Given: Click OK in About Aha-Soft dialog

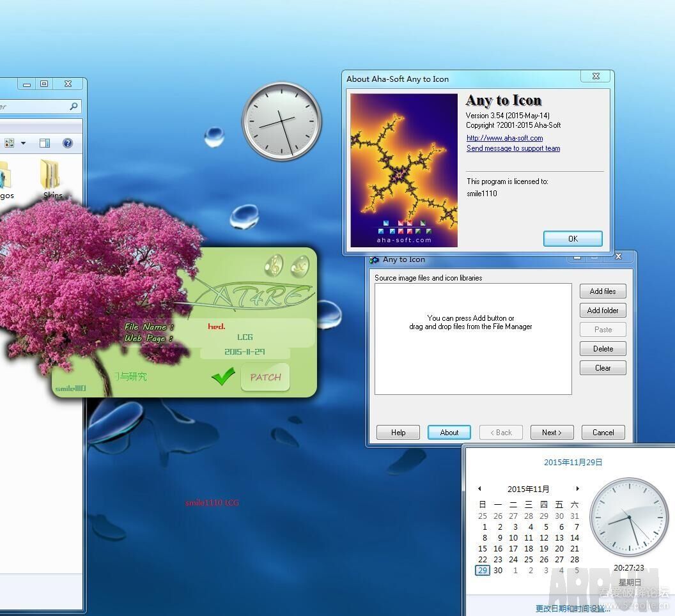Looking at the screenshot, I should [x=573, y=238].
